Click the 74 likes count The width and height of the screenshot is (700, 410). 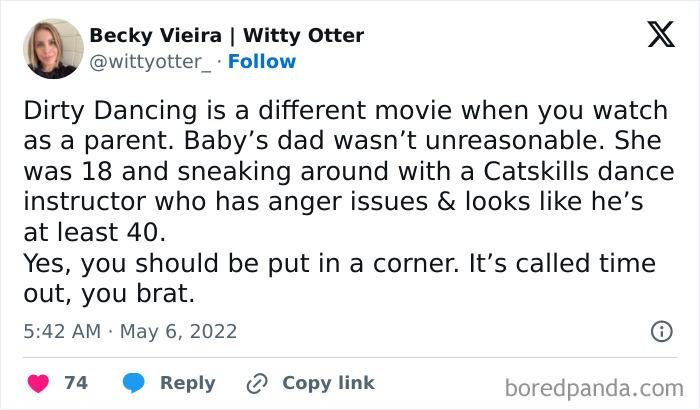[75, 383]
